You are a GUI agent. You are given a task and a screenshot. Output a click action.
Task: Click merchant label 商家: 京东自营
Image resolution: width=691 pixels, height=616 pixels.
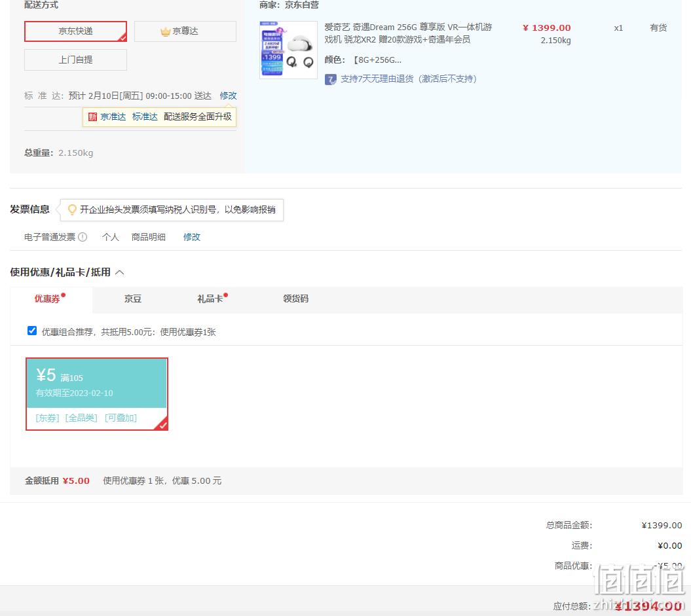click(289, 5)
